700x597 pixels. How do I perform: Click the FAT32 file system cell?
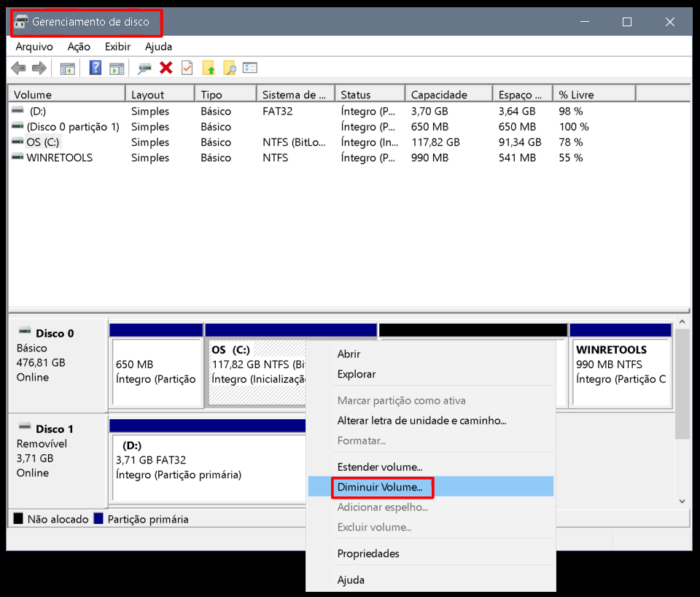(277, 111)
